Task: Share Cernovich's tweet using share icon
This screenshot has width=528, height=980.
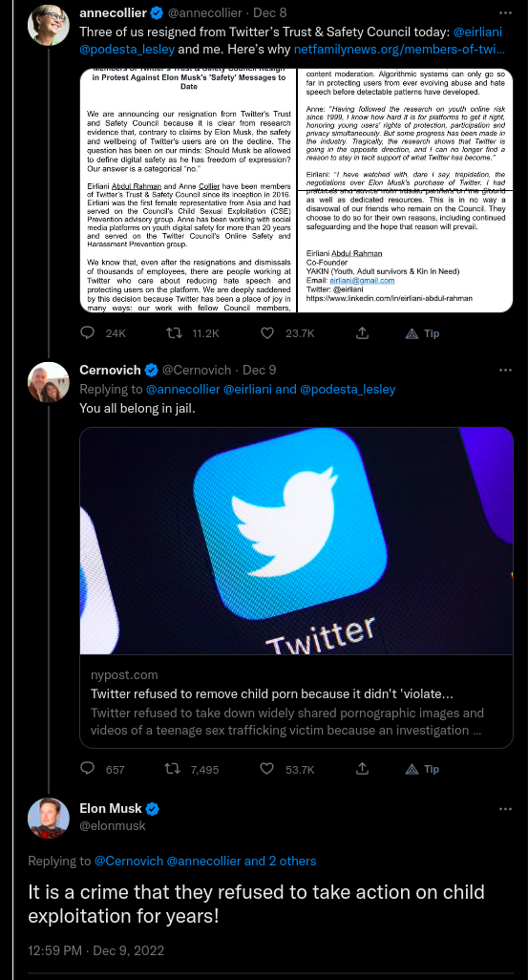Action: pyautogui.click(x=362, y=768)
